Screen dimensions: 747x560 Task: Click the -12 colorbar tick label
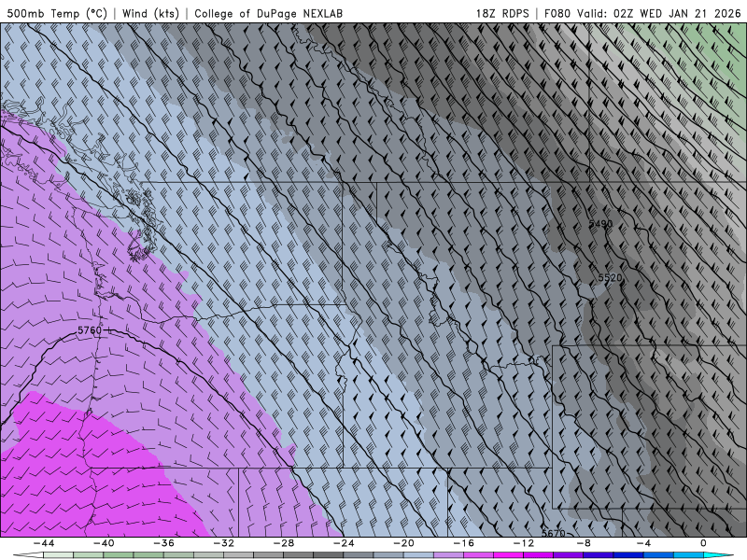click(x=524, y=543)
